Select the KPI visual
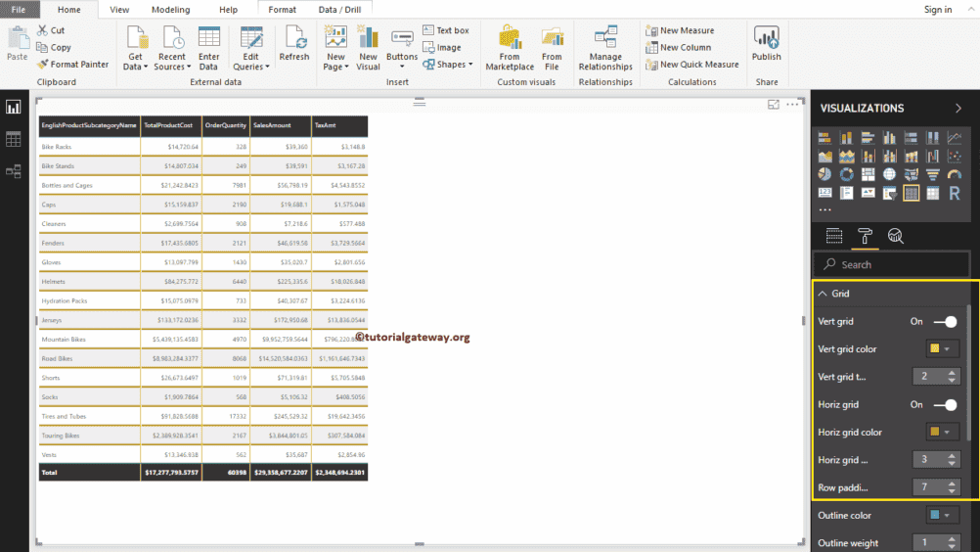 tap(869, 193)
